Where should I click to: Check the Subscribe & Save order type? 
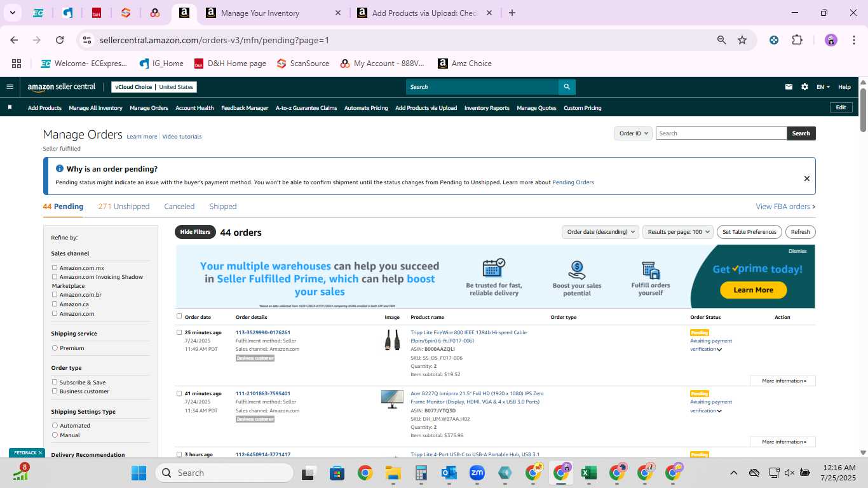(x=55, y=383)
